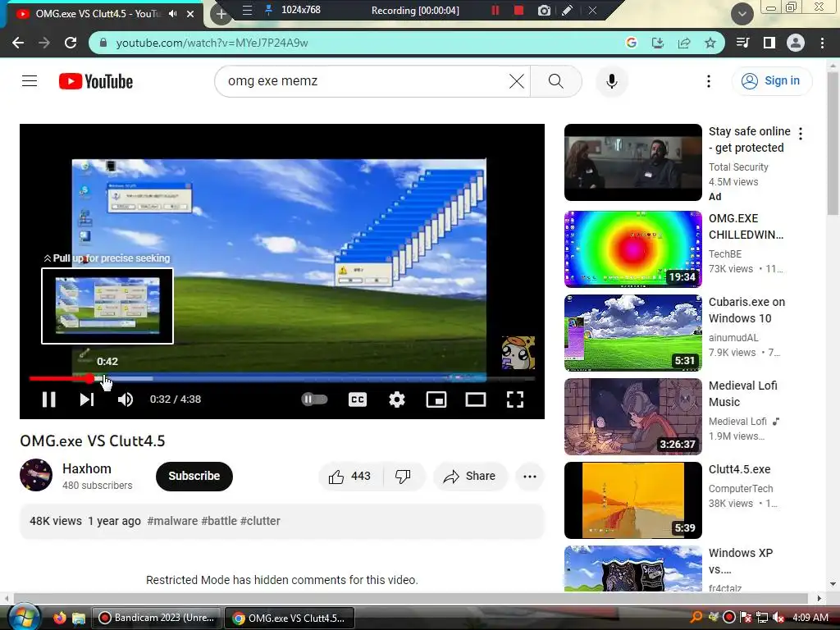Subscribe to Haxhom channel
840x630 pixels.
pyautogui.click(x=194, y=476)
